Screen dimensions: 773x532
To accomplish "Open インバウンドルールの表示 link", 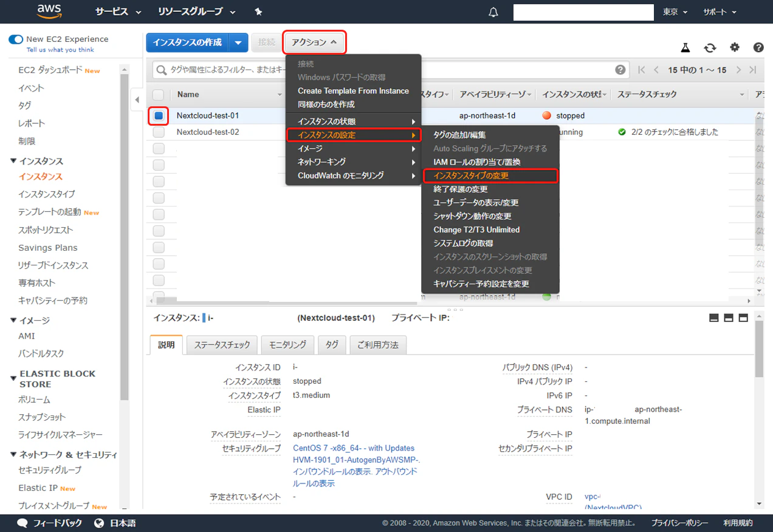I will click(332, 472).
